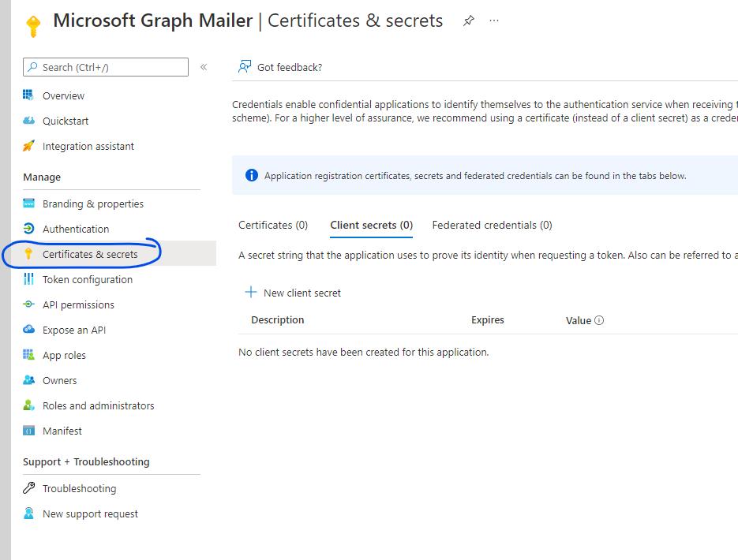
Task: Go to Branding & properties
Action: pyautogui.click(x=92, y=203)
